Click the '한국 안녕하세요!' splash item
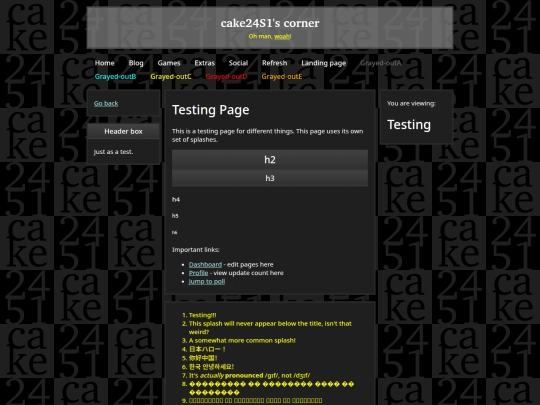Image resolution: width=540 pixels, height=405 pixels. pyautogui.click(x=211, y=367)
